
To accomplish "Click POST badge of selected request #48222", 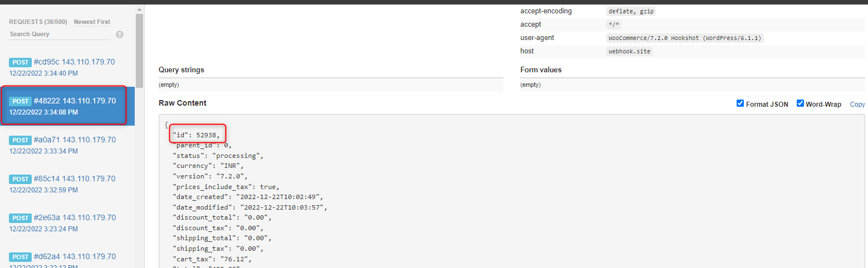I will (x=21, y=101).
